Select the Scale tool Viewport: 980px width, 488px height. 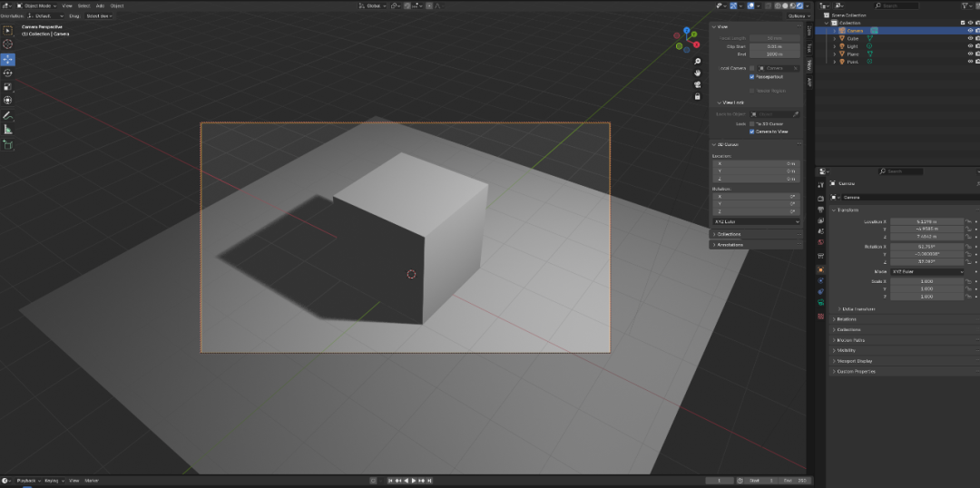7,87
